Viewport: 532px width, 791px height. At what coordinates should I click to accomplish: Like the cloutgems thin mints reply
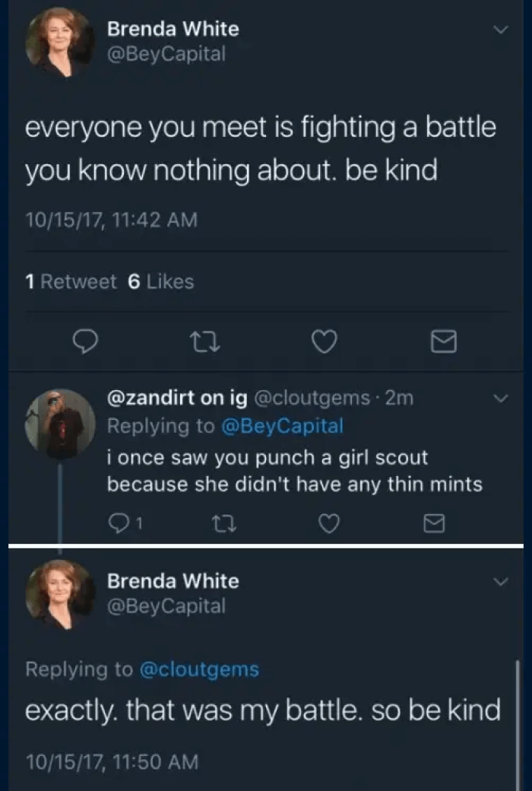pos(328,521)
